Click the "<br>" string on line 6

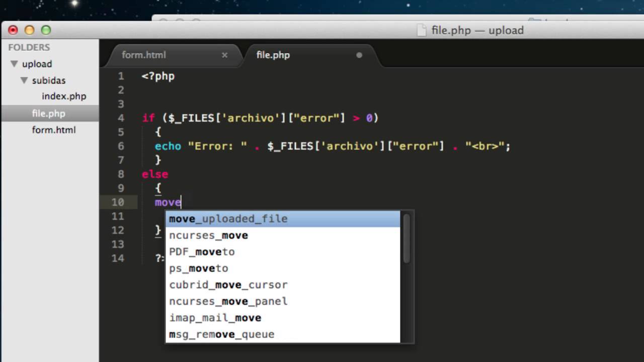pyautogui.click(x=485, y=146)
